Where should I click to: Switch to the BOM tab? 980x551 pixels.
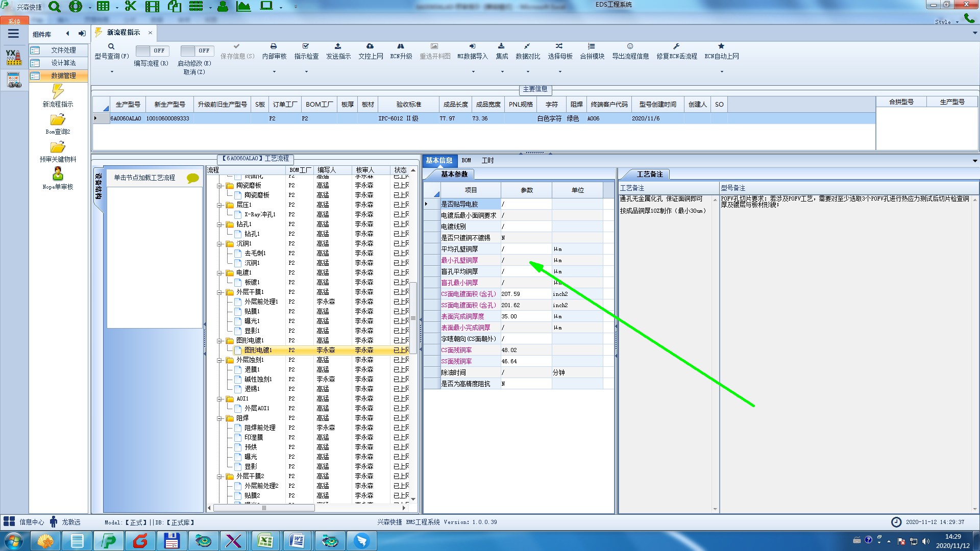(x=466, y=160)
